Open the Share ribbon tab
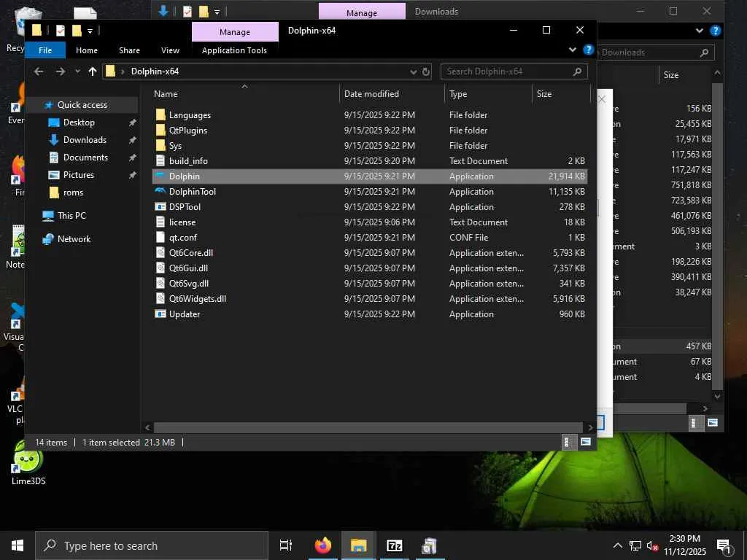 coord(130,50)
